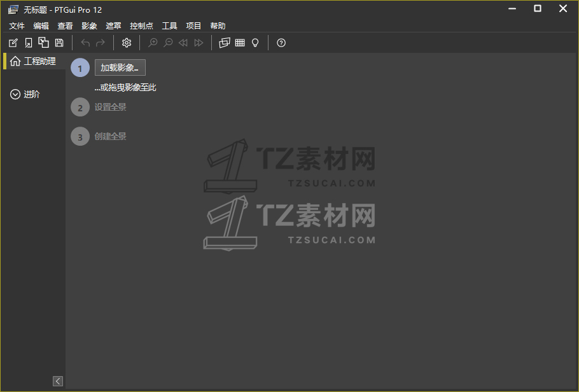Image resolution: width=579 pixels, height=392 pixels.
Task: Click the New Project toolbar icon
Action: [13, 43]
